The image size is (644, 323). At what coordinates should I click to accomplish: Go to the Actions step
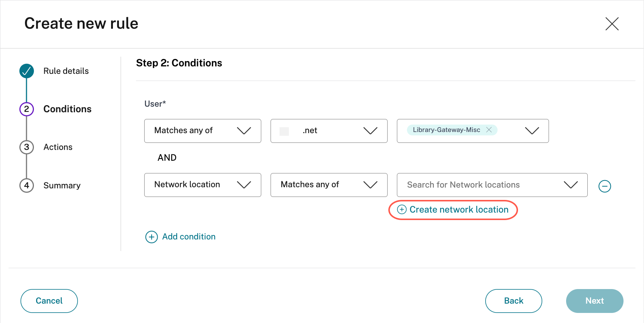tap(58, 147)
